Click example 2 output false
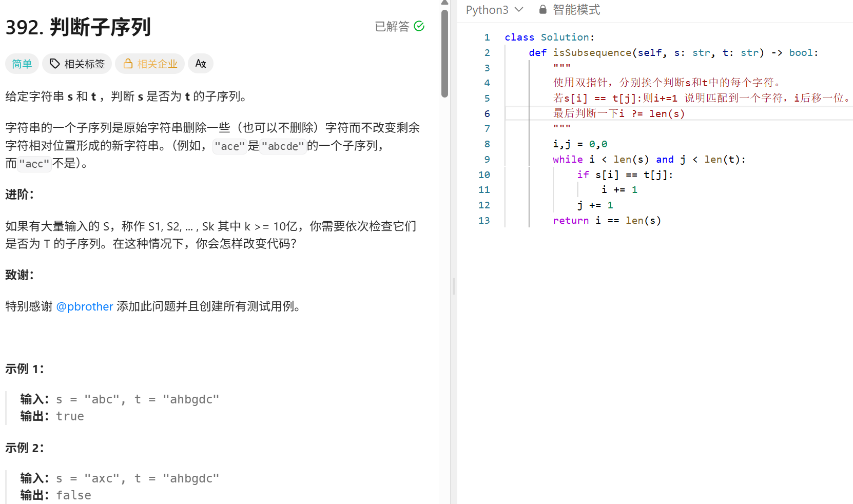This screenshot has height=504, width=853. [73, 496]
